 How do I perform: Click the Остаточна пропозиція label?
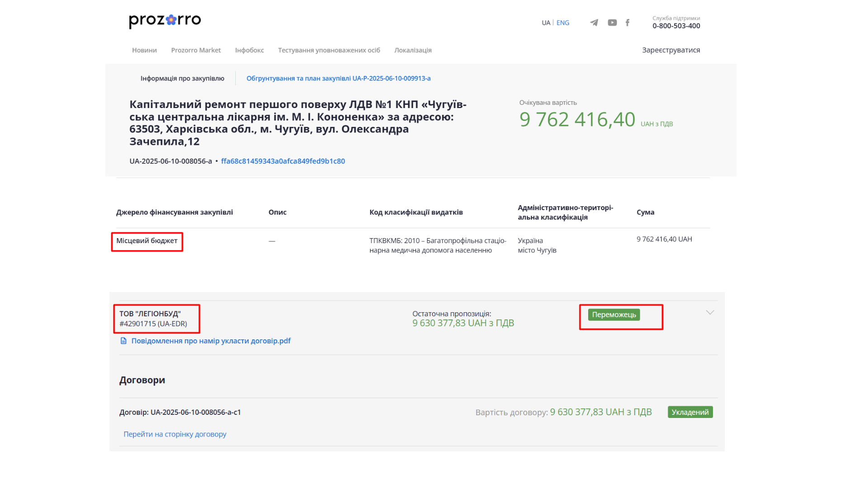pos(452,314)
